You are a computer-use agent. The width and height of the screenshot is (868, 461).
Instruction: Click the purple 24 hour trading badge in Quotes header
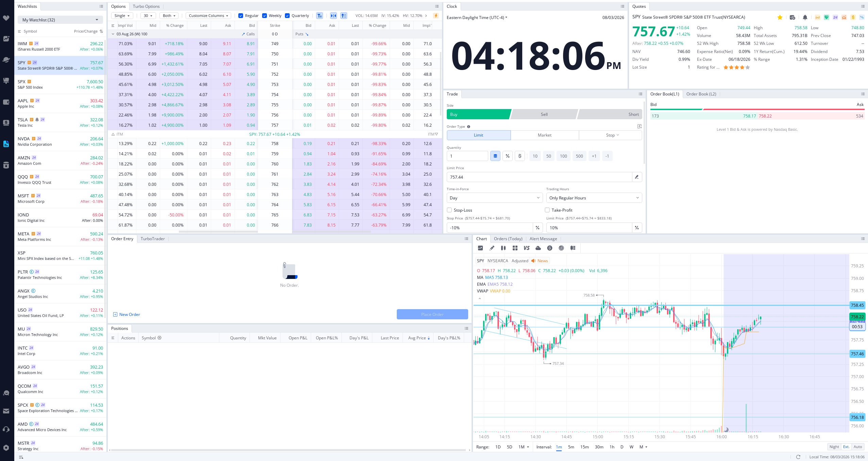coord(835,17)
